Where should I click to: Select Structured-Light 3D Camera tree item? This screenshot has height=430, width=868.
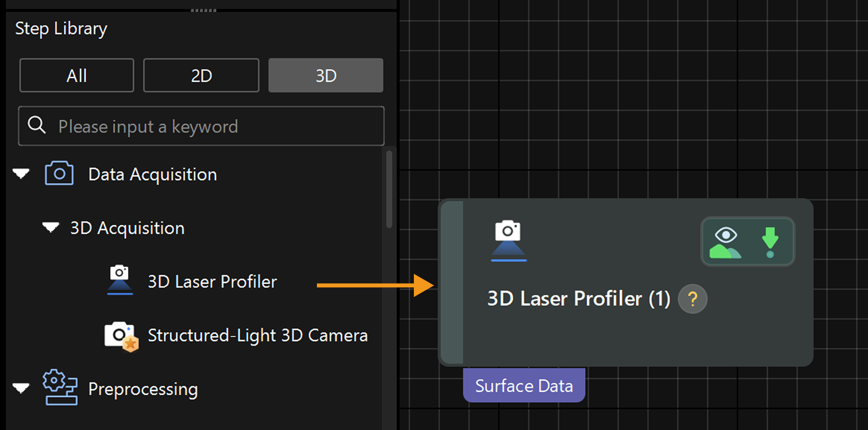[257, 336]
